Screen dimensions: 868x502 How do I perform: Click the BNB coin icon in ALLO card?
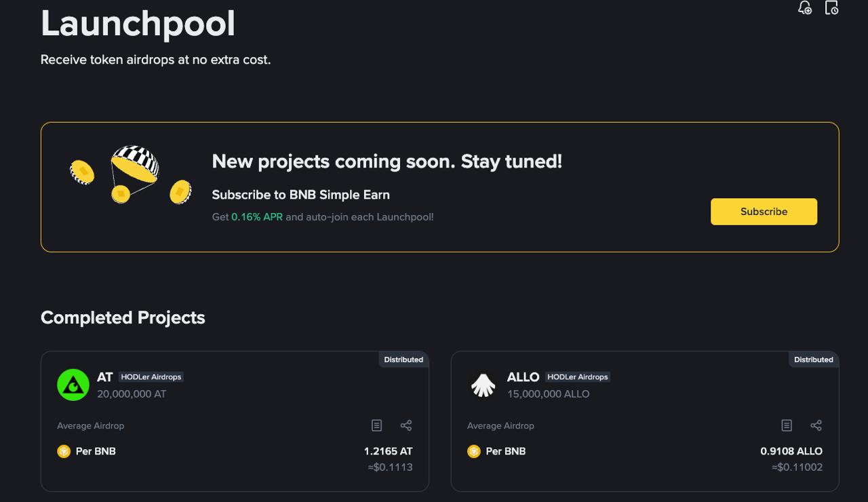pos(474,451)
